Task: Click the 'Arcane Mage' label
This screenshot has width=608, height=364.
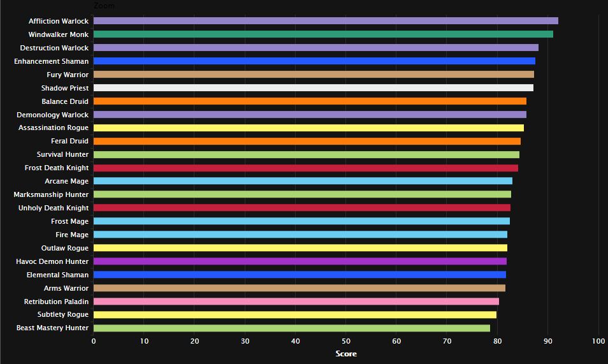Action: [x=67, y=181]
